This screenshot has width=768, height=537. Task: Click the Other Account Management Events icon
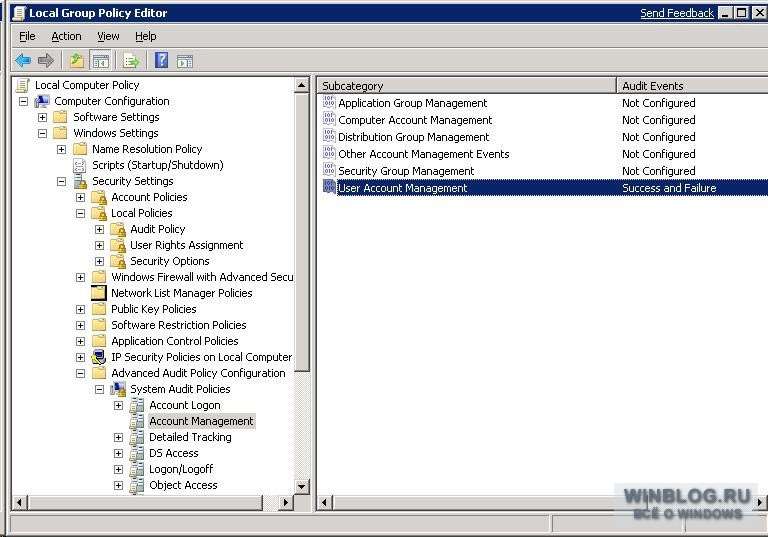(x=329, y=153)
